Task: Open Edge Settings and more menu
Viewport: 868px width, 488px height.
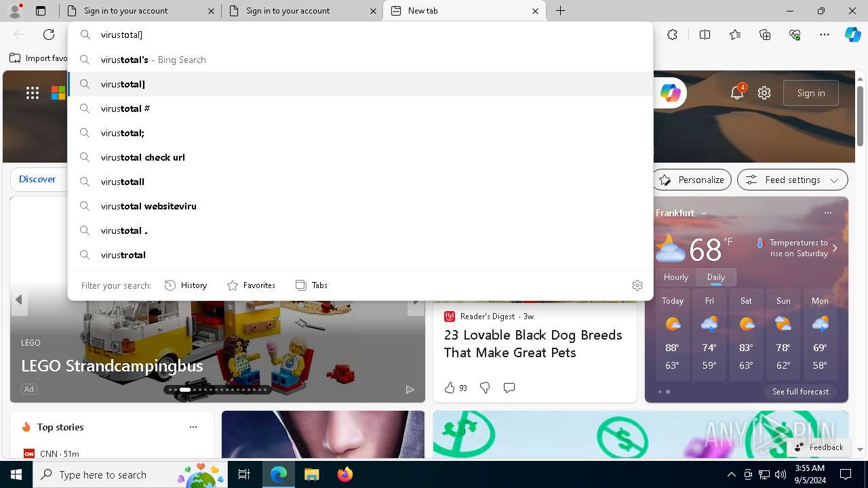Action: (825, 35)
